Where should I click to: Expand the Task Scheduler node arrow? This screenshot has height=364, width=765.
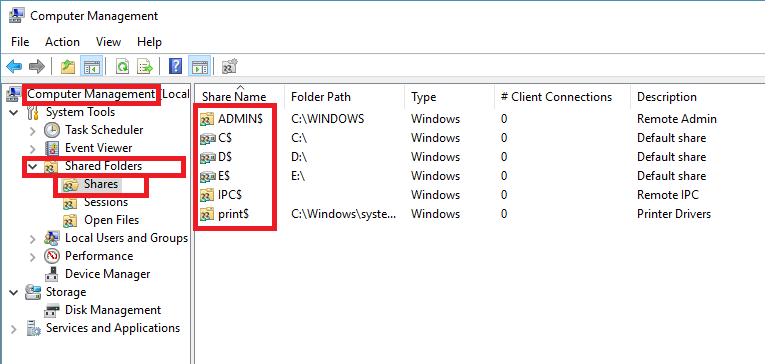point(33,130)
